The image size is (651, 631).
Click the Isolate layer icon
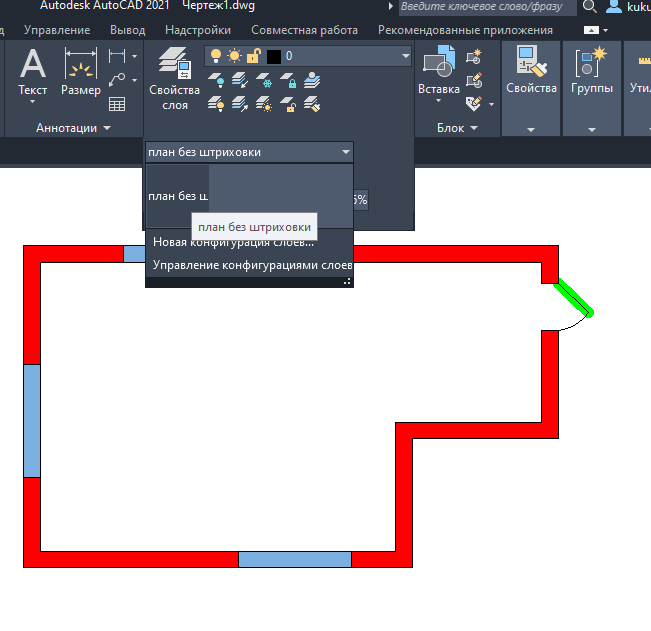pyautogui.click(x=312, y=80)
